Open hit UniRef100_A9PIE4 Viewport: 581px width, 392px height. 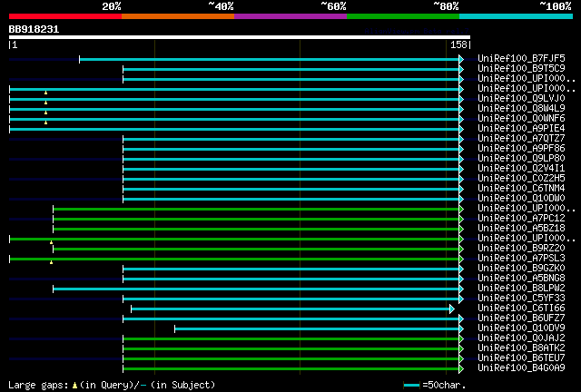(x=521, y=129)
